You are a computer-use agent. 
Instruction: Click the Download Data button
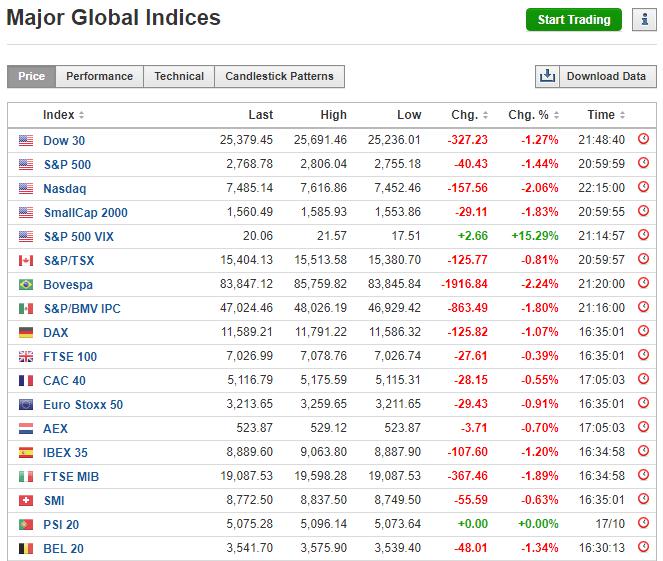point(593,76)
